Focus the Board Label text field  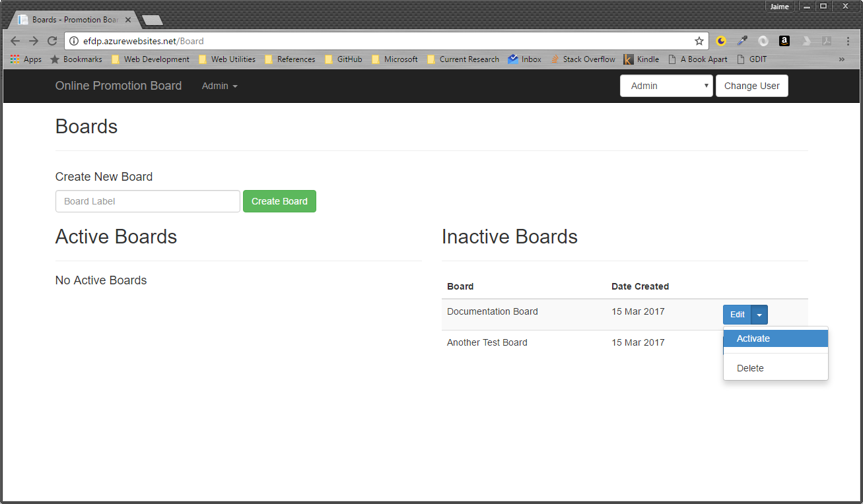click(x=147, y=201)
